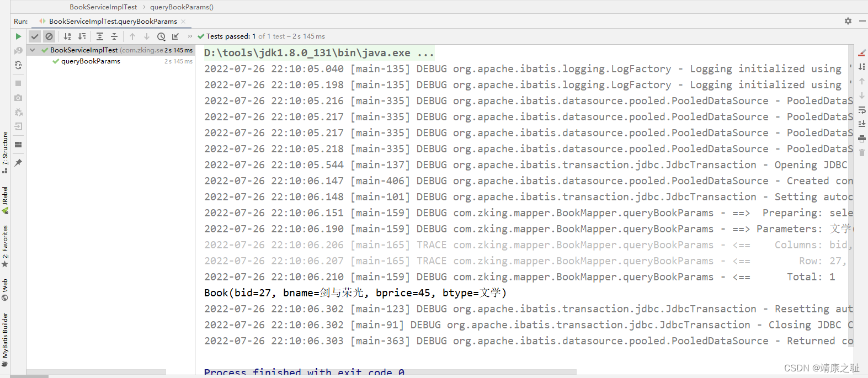Click the 'Total: 1' log line

click(520, 277)
